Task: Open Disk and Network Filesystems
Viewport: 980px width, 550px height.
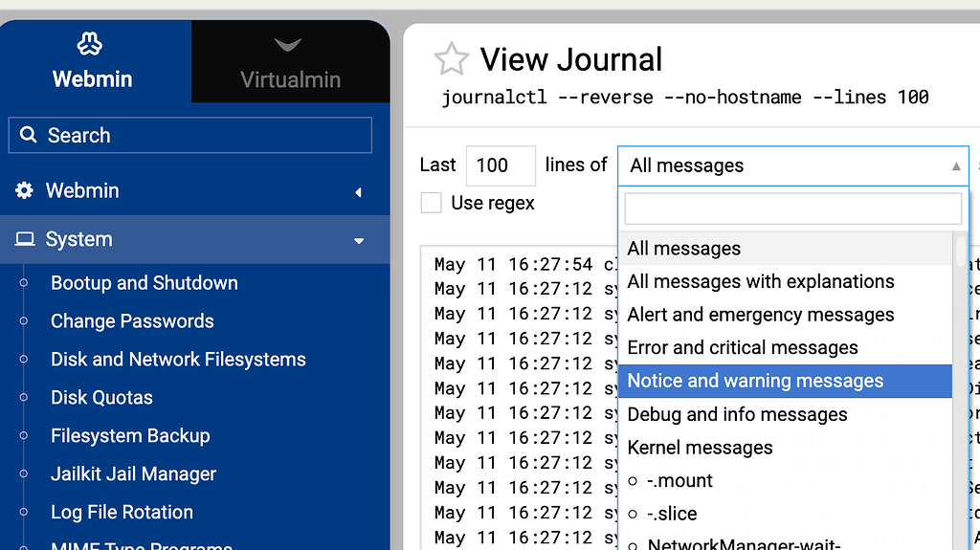Action: (178, 359)
